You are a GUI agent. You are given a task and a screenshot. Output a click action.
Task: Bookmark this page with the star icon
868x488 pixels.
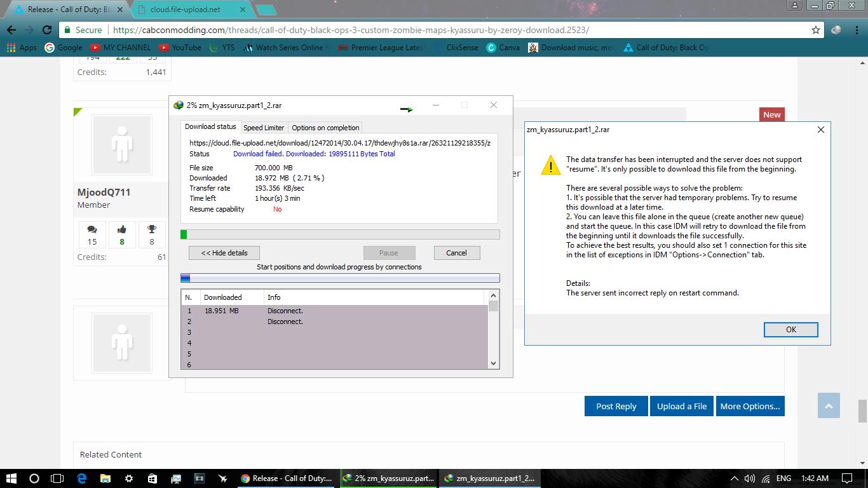click(x=816, y=30)
